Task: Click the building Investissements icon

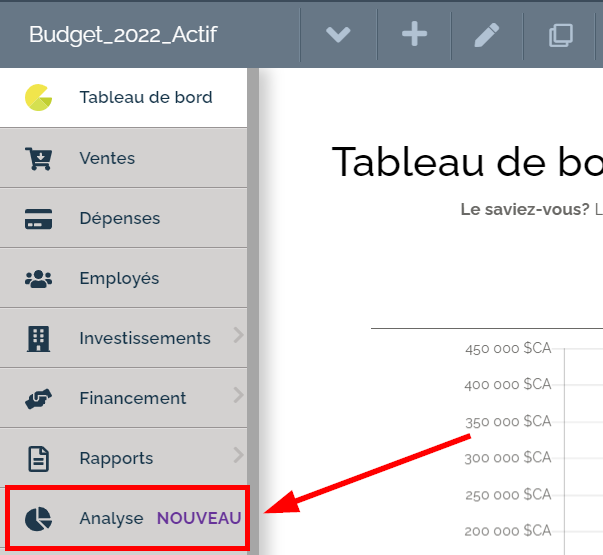Action: (x=38, y=339)
